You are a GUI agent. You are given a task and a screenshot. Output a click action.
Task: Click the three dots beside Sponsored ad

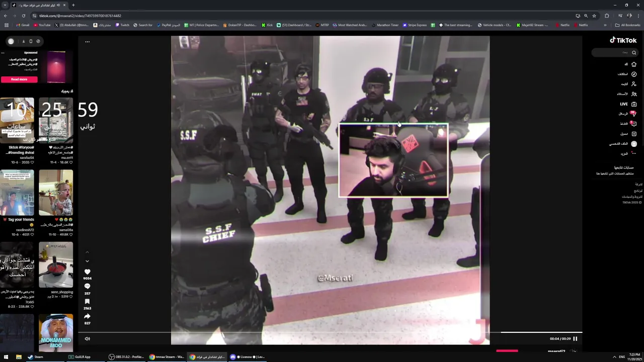(3, 53)
